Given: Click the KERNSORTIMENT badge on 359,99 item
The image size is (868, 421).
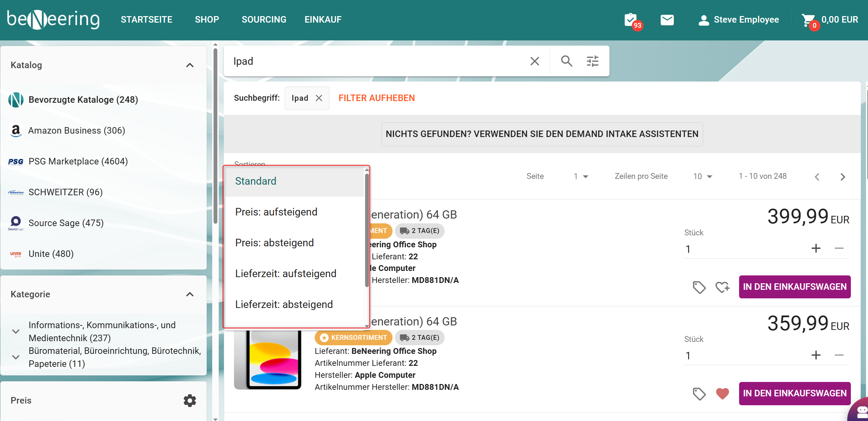Looking at the screenshot, I should click(x=353, y=337).
